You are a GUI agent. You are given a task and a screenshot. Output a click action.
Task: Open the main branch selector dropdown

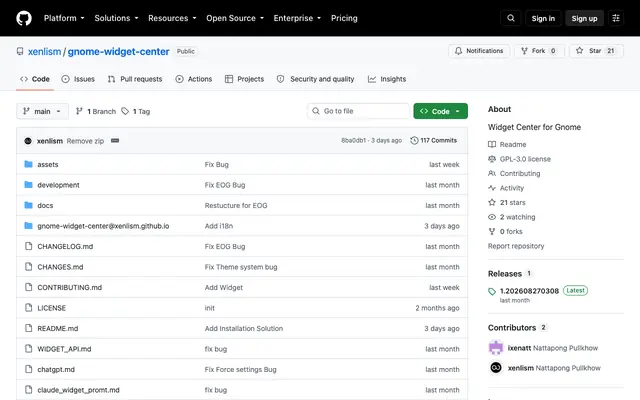[x=42, y=111]
